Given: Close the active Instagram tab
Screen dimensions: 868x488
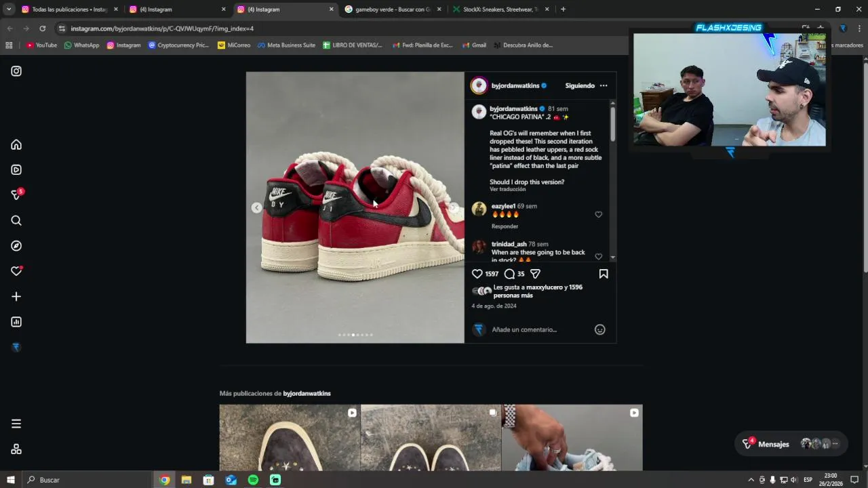Looking at the screenshot, I should (331, 9).
